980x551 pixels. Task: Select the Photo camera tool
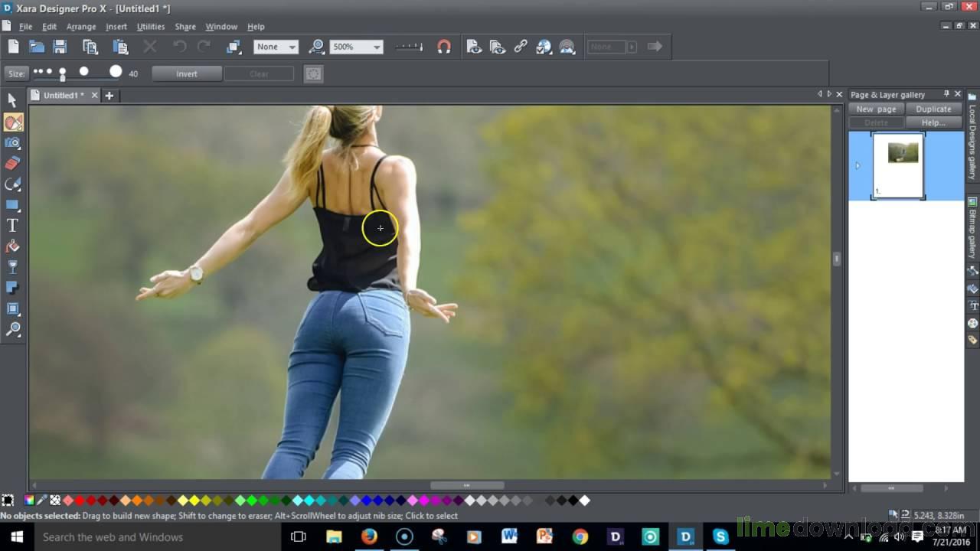coord(12,142)
